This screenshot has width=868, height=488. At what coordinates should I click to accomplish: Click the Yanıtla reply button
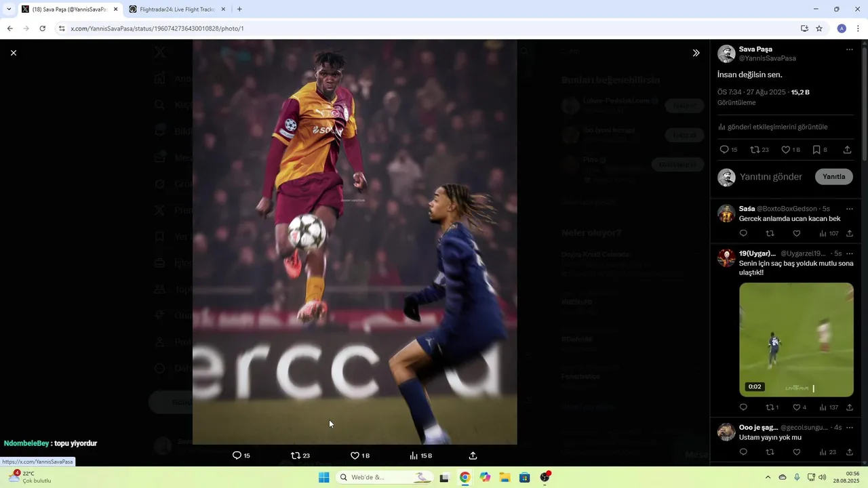(833, 177)
